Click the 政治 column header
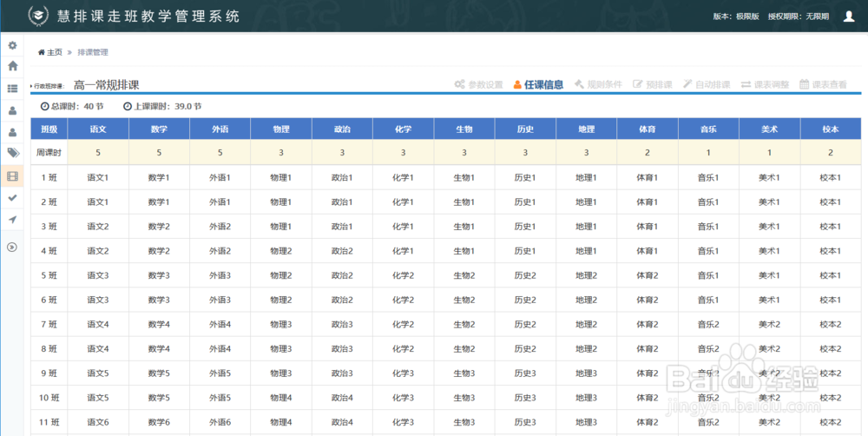 (x=342, y=129)
